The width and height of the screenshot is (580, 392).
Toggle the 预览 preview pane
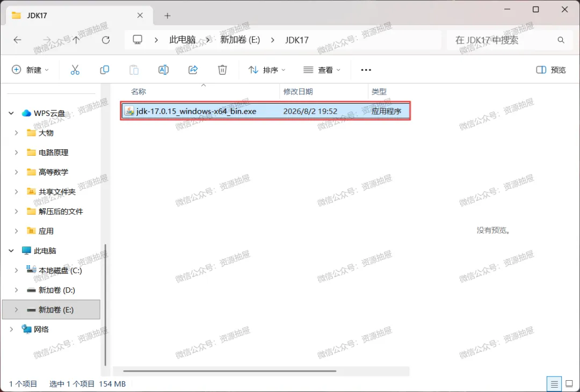551,70
